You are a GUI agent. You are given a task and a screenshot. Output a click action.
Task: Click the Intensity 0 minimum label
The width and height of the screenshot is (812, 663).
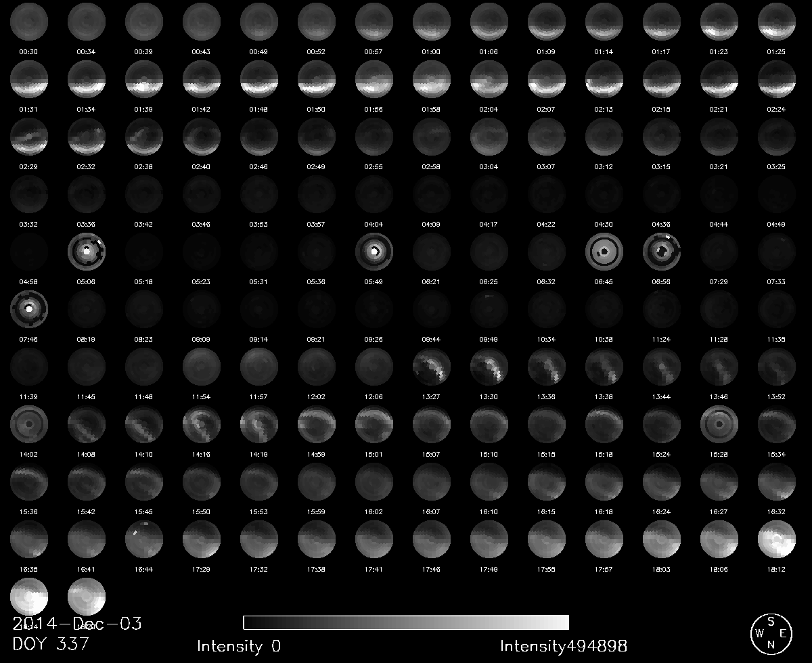239,646
